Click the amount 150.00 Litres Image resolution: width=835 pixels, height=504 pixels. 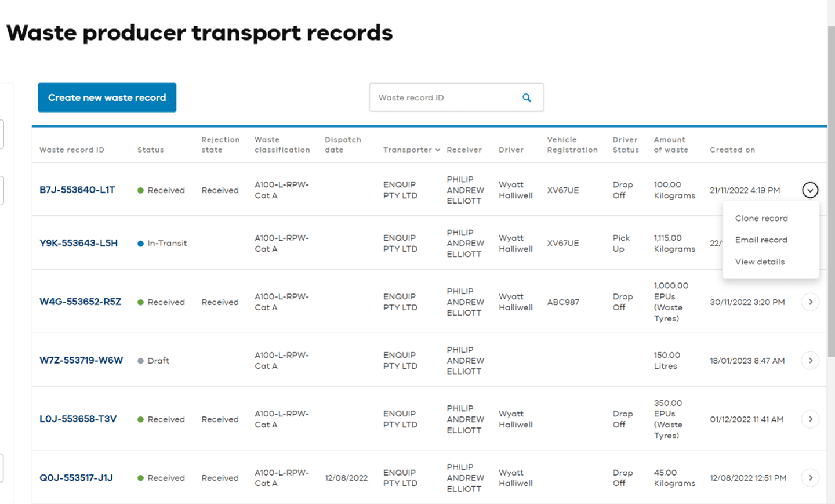coord(667,361)
